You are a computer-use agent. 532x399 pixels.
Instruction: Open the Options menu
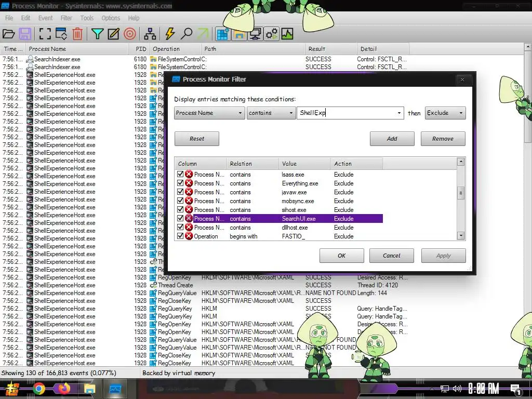111,18
